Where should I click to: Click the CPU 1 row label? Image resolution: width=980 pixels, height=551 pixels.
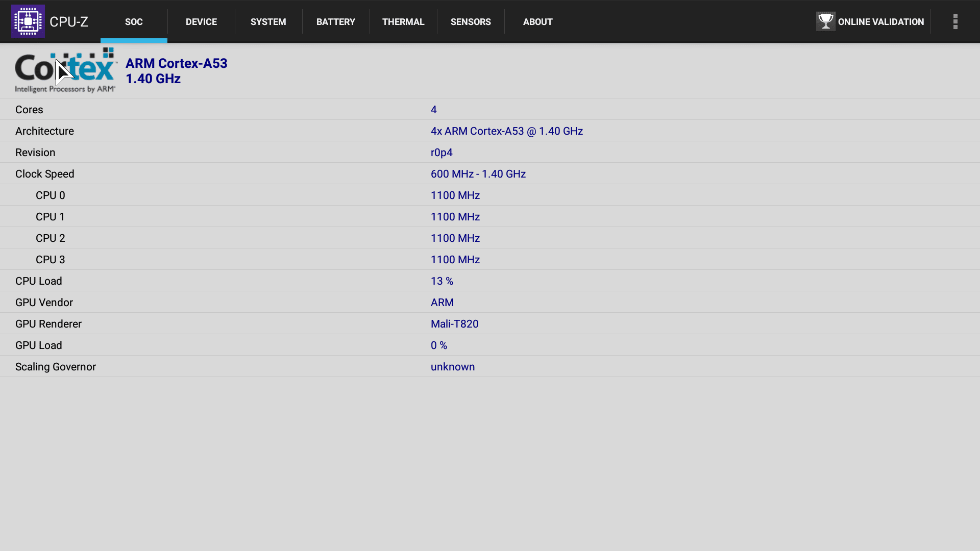point(51,217)
